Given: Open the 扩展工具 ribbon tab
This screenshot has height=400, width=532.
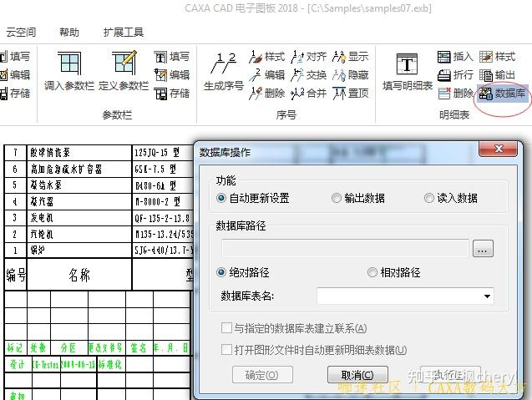Looking at the screenshot, I should coord(123,33).
